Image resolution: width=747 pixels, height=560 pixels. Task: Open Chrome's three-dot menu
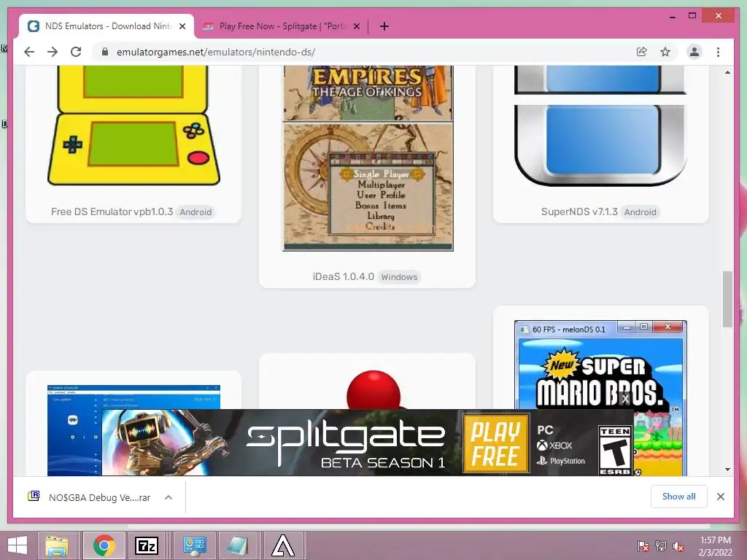pos(718,52)
